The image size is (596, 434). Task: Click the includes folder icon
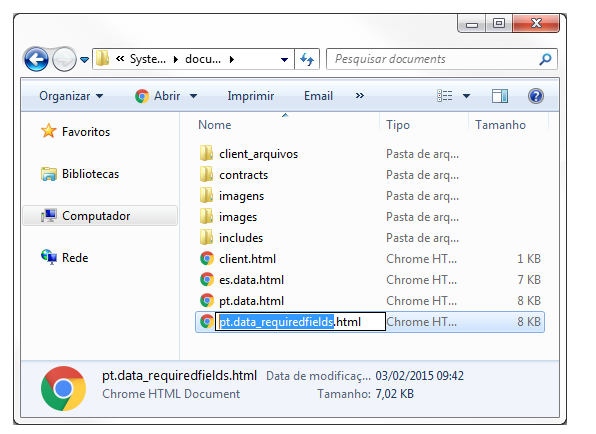pos(206,238)
